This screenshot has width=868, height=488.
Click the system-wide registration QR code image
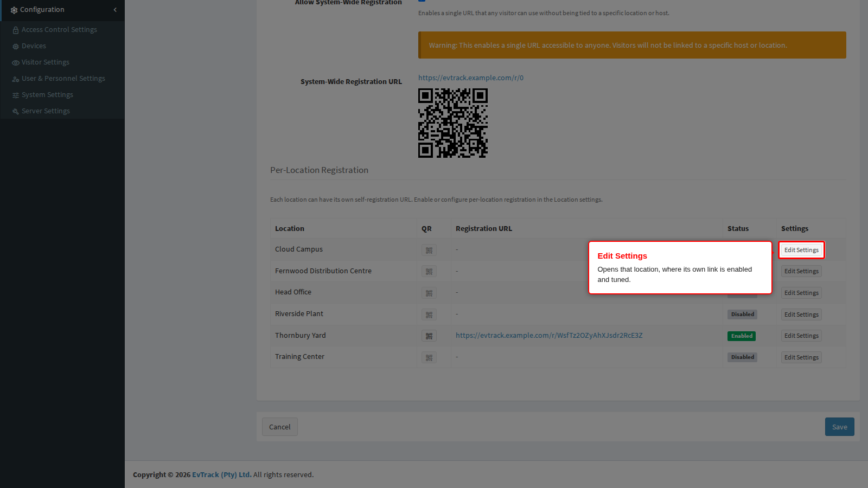point(453,123)
